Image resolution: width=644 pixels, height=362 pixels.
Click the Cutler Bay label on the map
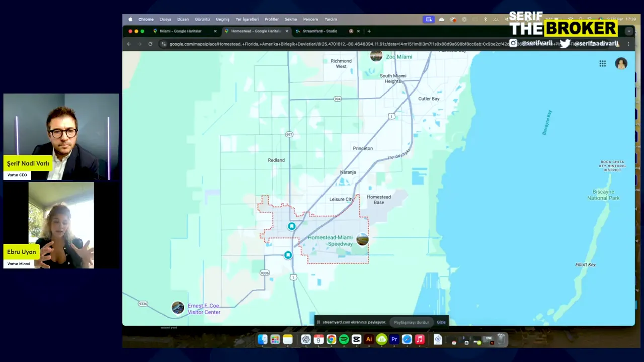[x=429, y=99]
